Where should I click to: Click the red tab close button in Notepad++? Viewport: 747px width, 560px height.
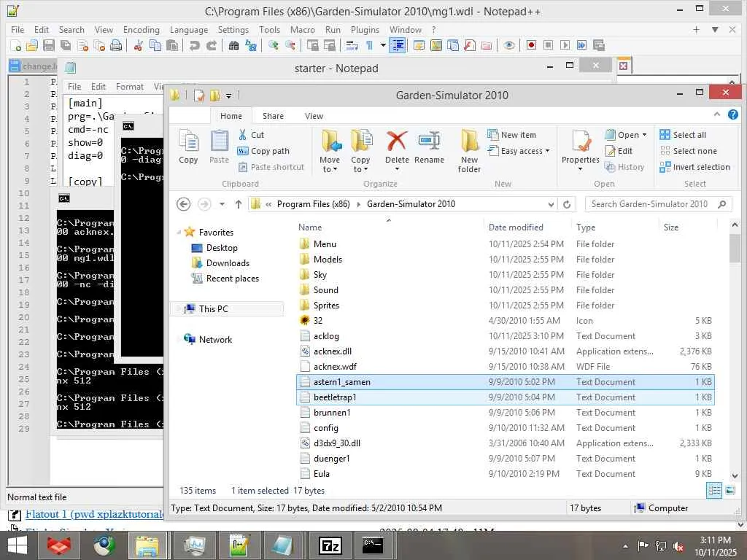click(x=623, y=66)
